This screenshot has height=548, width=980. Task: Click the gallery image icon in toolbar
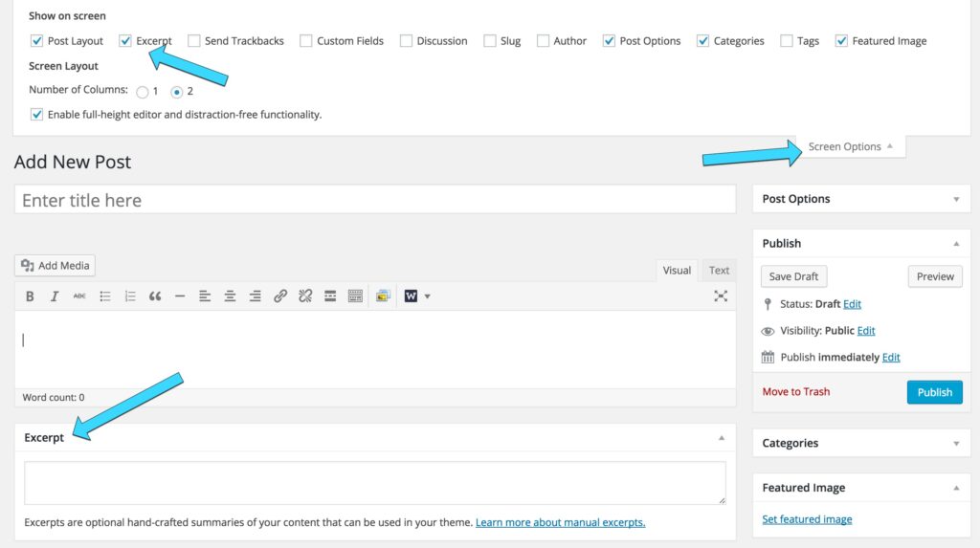[383, 296]
